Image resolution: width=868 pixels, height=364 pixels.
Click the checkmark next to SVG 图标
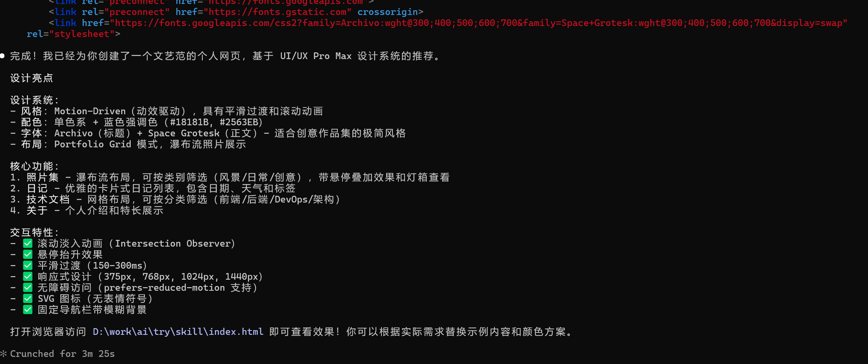pyautogui.click(x=28, y=299)
